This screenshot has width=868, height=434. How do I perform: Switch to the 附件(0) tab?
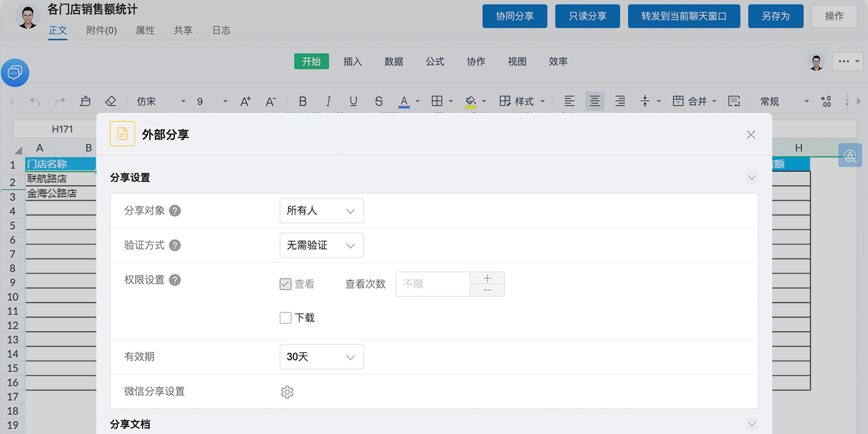click(101, 30)
